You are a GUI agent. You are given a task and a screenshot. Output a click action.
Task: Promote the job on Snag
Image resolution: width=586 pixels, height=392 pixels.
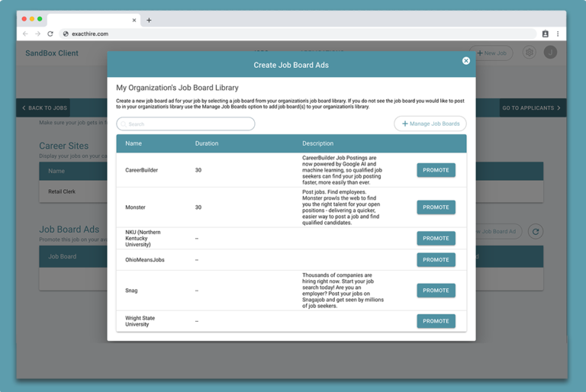436,291
